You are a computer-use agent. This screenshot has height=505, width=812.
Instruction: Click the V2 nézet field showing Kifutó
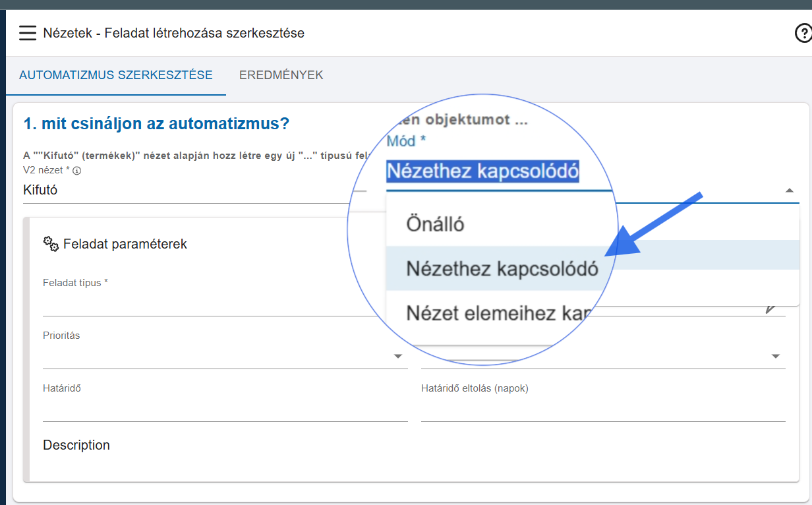[x=191, y=191]
